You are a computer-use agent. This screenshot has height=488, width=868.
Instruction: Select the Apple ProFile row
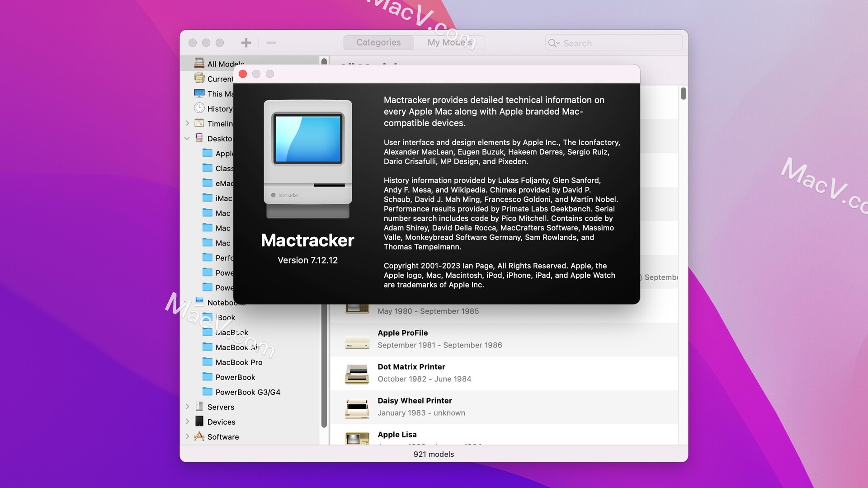coord(504,339)
